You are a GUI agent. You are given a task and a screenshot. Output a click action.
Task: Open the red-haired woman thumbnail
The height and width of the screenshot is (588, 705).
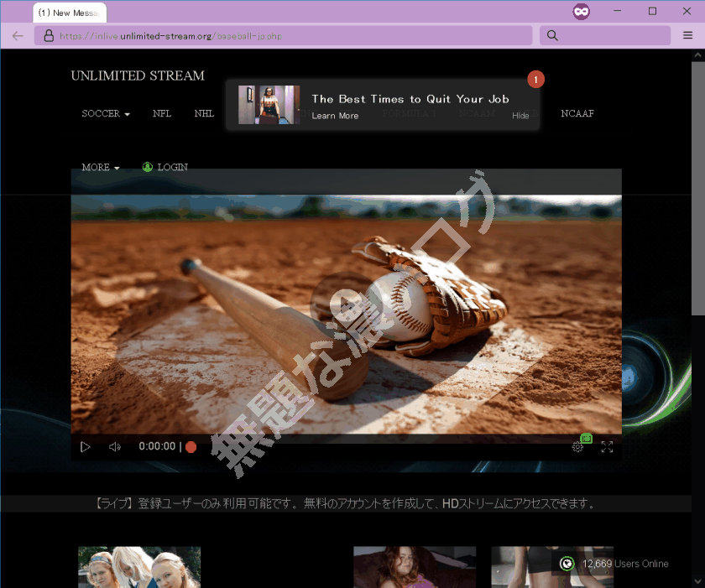(415, 567)
